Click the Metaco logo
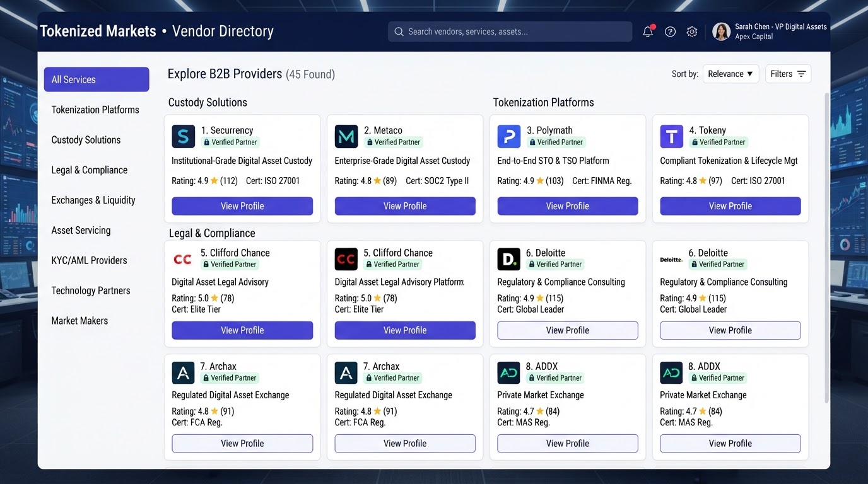This screenshot has height=484, width=868. pyautogui.click(x=346, y=136)
